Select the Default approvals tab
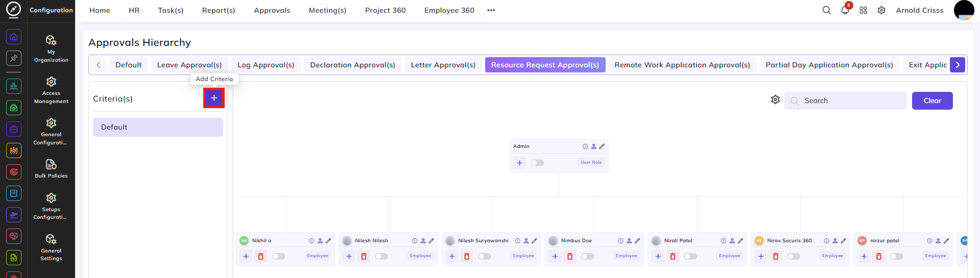Image resolution: width=980 pixels, height=278 pixels. point(129,65)
